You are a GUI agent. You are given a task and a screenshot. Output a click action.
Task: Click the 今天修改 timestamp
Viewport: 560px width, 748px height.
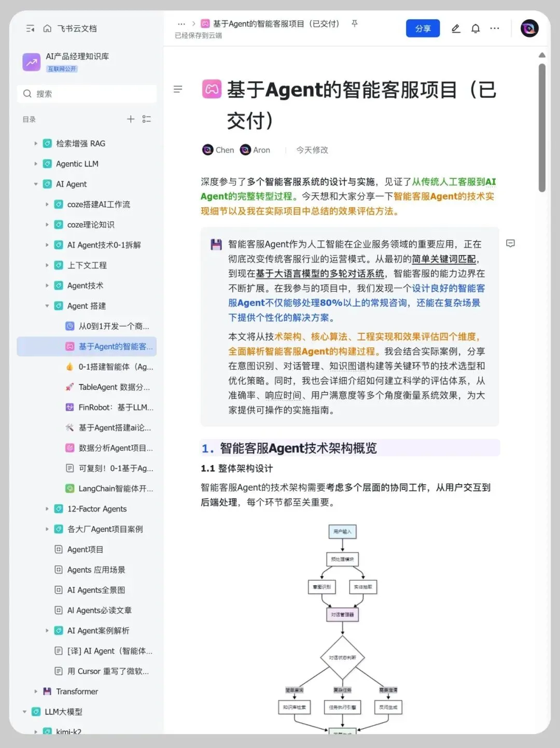[x=312, y=150]
